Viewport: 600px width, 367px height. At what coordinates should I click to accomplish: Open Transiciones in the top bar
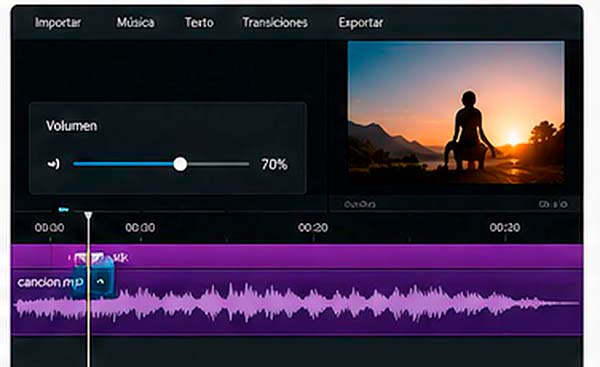pyautogui.click(x=275, y=23)
